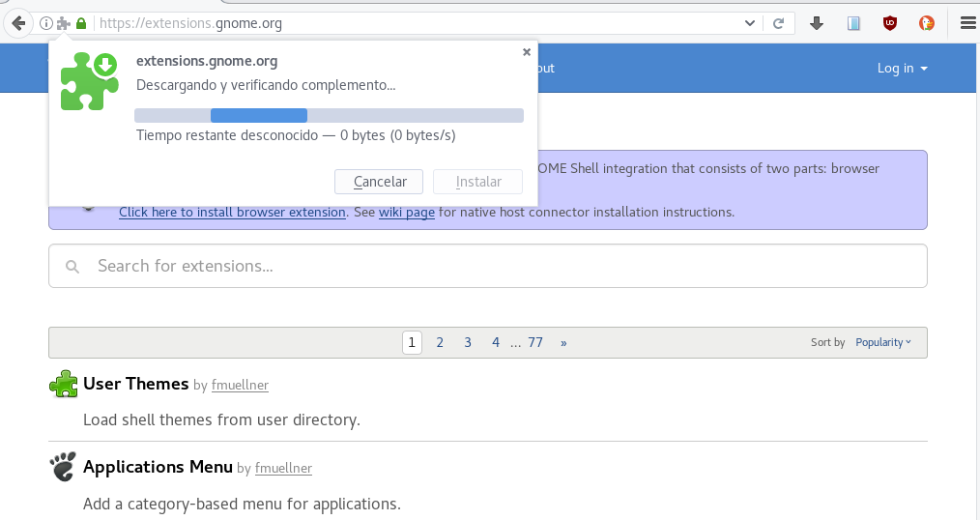The height and width of the screenshot is (520, 980).
Task: Open the Sort by Popularity dropdown
Action: pyautogui.click(x=883, y=342)
